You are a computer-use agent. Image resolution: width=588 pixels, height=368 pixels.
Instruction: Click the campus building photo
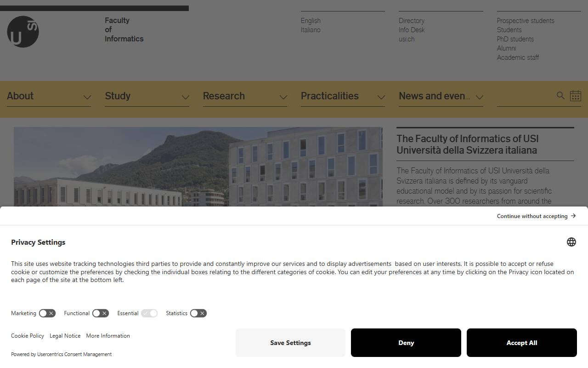tap(198, 167)
